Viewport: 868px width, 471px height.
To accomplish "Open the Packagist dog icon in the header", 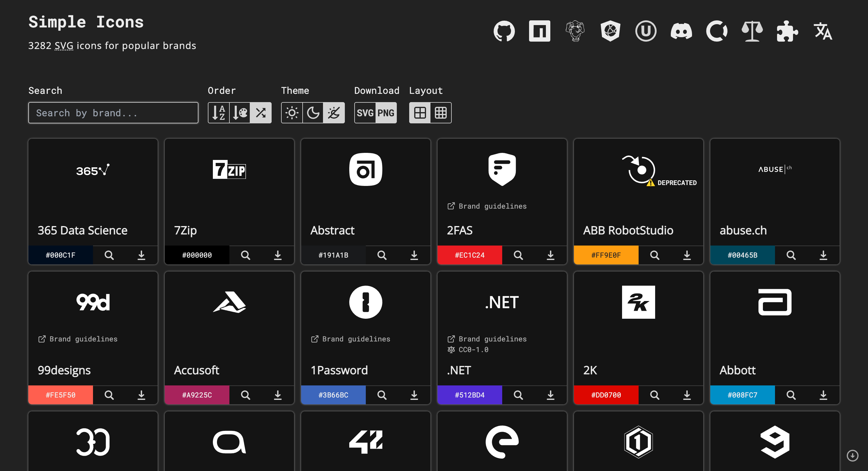I will click(575, 31).
